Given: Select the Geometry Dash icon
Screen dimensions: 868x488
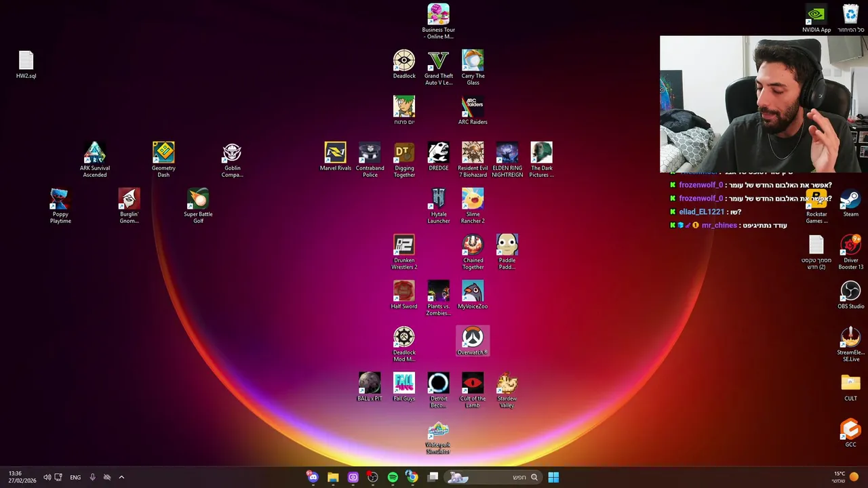Looking at the screenshot, I should [x=163, y=159].
